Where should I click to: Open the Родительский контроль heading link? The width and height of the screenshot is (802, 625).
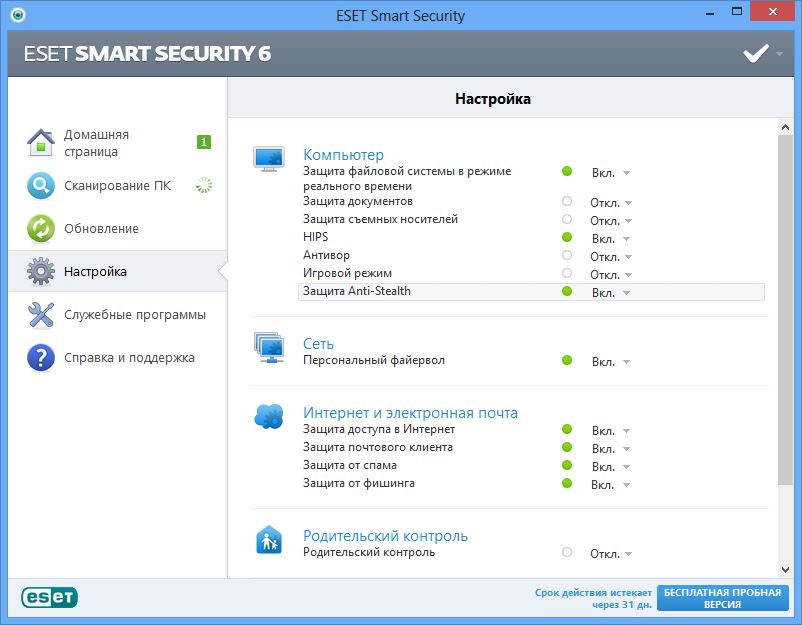[385, 535]
